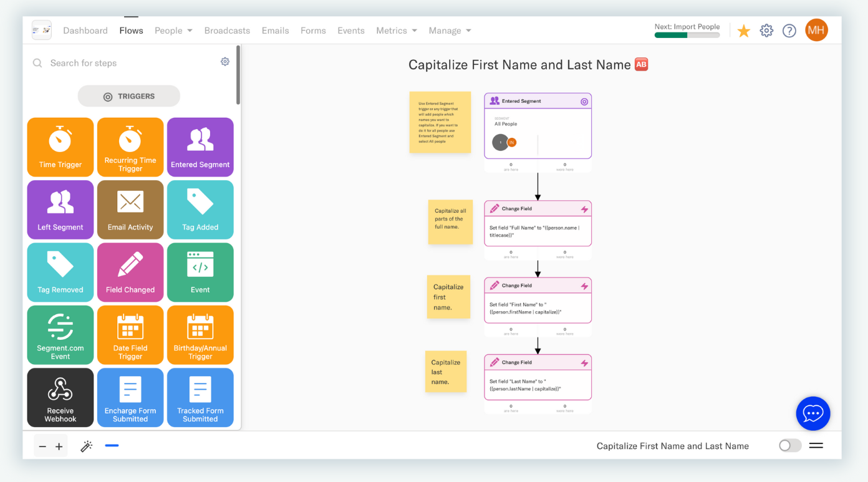Go to the Dashboard tab

tap(85, 30)
